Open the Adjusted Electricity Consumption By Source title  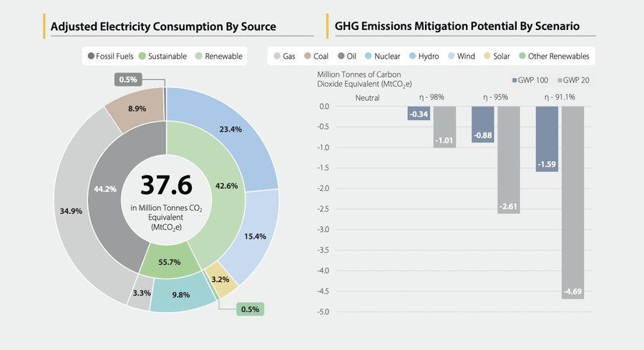(x=163, y=26)
